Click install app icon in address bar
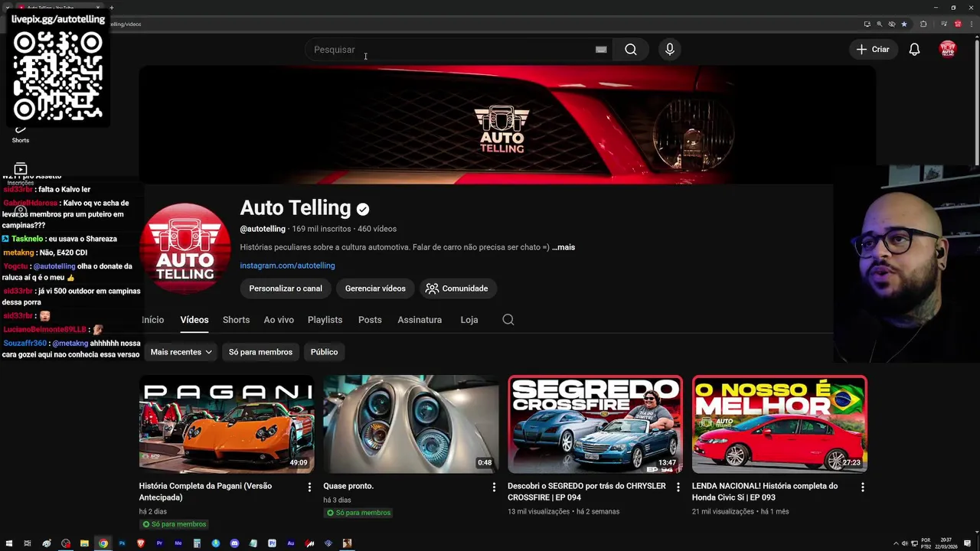Screen dimensions: 980x551 pos(867,24)
